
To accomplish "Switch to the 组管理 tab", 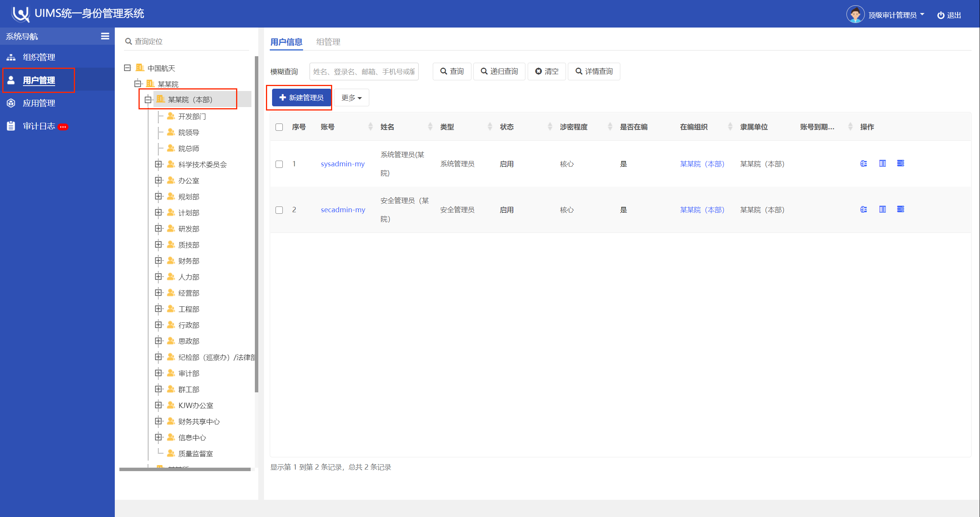I will pyautogui.click(x=328, y=42).
